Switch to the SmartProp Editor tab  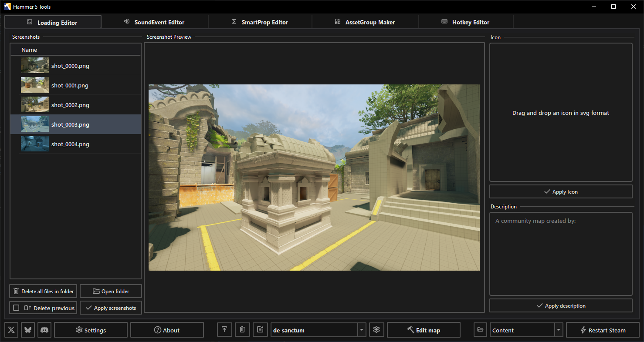coord(260,22)
